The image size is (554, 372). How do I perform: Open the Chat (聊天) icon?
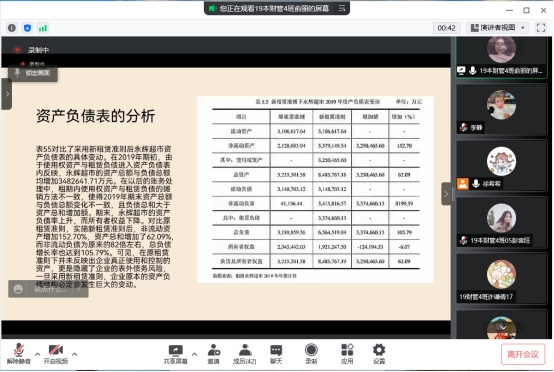(276, 354)
